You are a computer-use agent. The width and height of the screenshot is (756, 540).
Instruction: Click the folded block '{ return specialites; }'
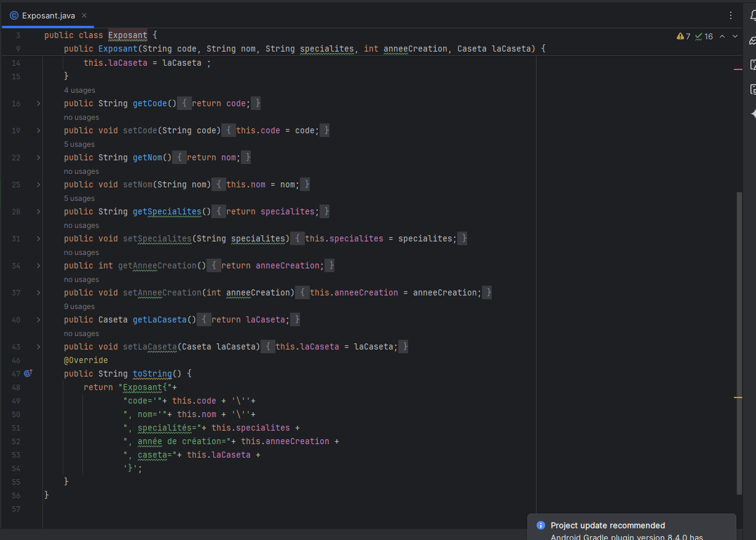[x=270, y=212]
